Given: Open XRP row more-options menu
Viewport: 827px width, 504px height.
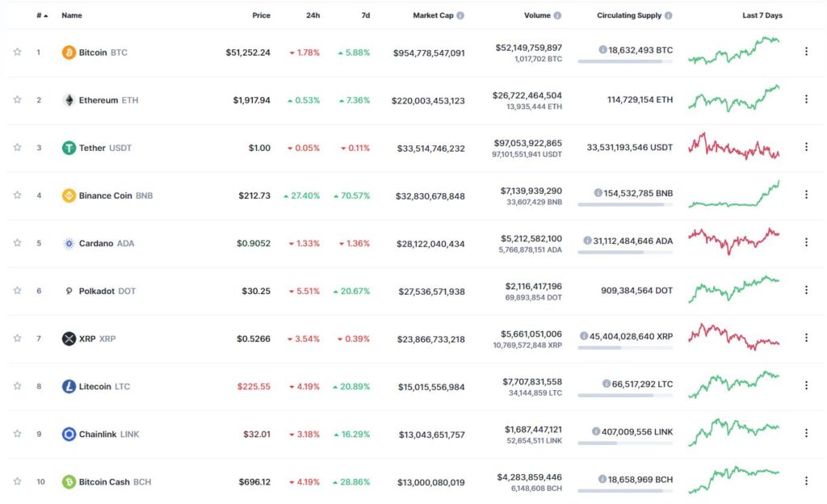Looking at the screenshot, I should [806, 338].
